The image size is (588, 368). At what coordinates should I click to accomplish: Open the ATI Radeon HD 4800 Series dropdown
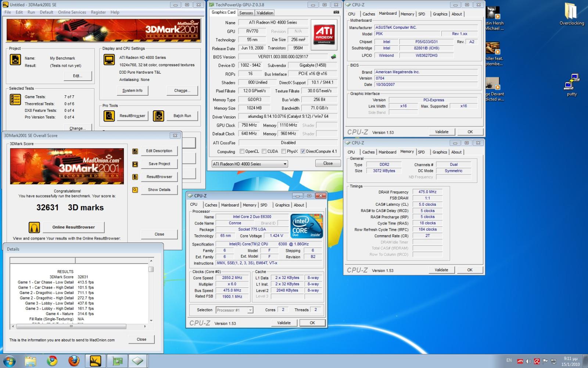[x=250, y=164]
